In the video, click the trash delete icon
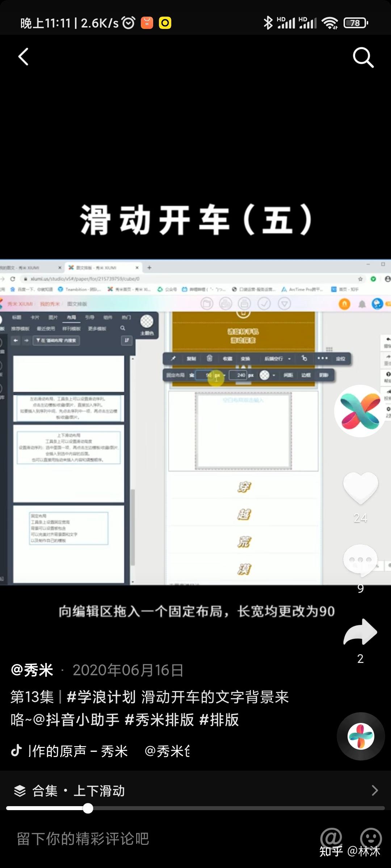 209,358
